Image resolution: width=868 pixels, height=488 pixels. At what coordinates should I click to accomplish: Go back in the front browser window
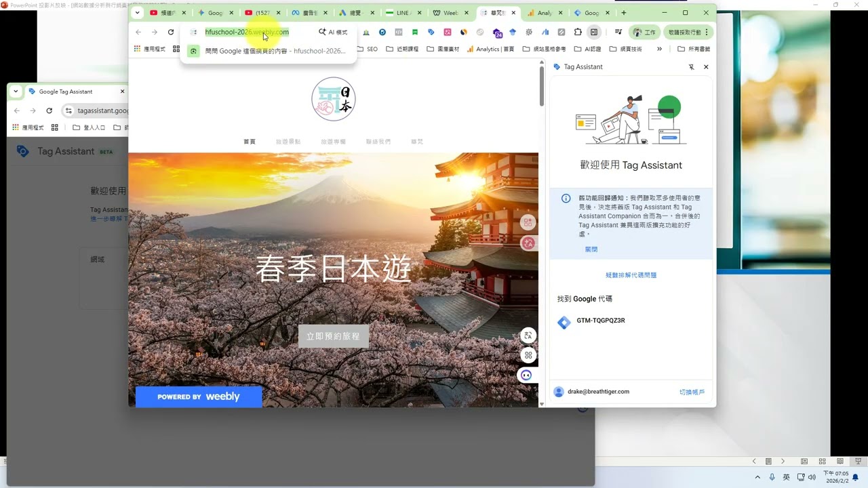pos(138,32)
